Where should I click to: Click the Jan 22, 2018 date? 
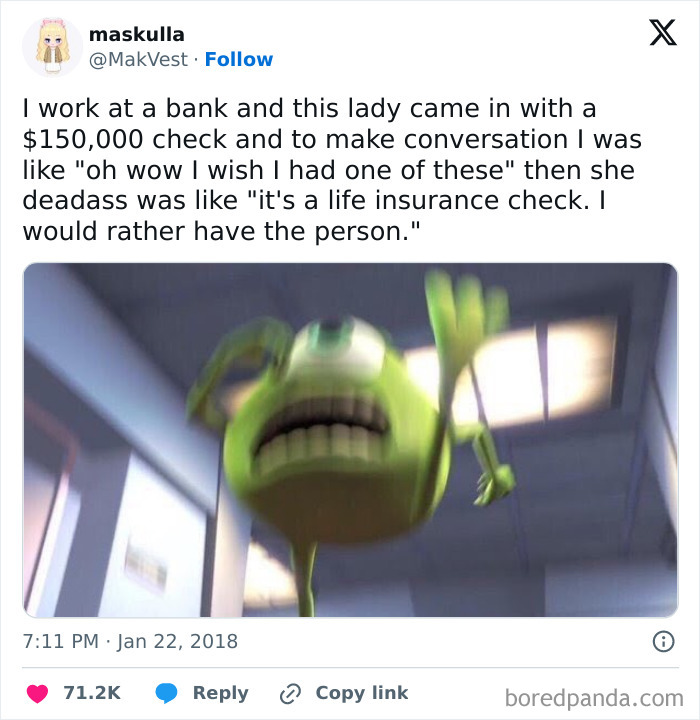coord(178,641)
